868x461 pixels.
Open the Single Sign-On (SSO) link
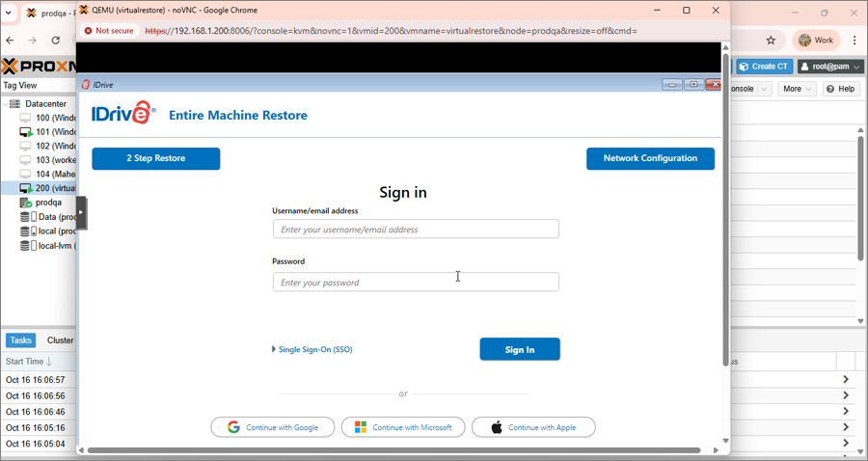point(315,349)
